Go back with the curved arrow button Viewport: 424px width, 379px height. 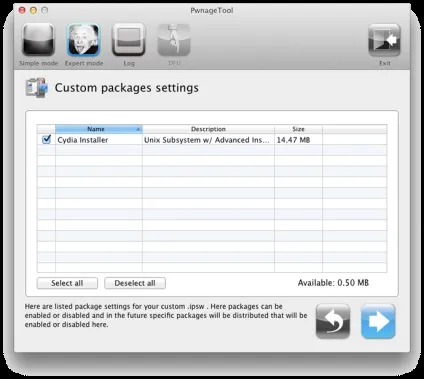click(x=333, y=321)
